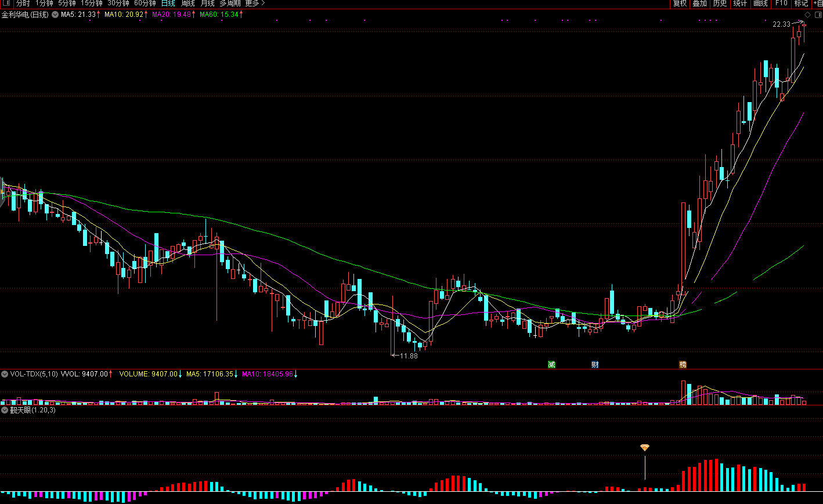
Task: Click the 叠加 overlay button
Action: [700, 3]
